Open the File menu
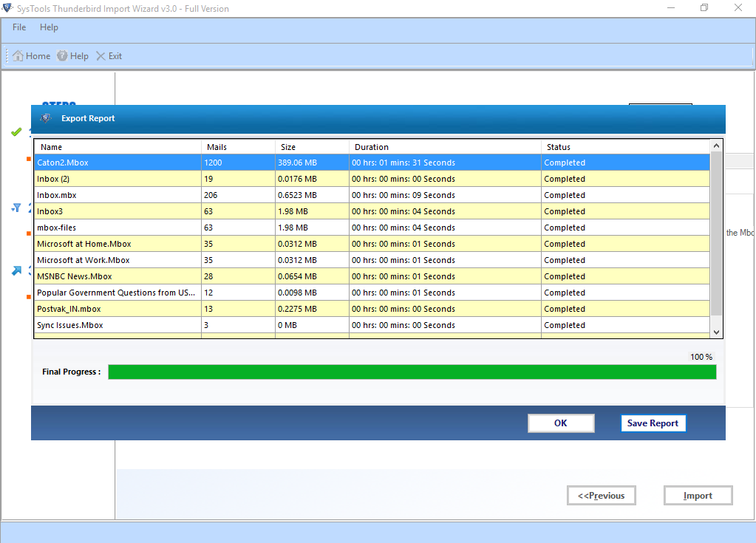Screen dimensions: 756x543 pyautogui.click(x=19, y=27)
